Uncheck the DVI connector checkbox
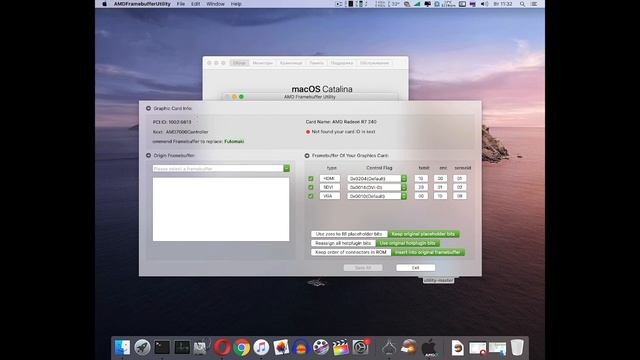 point(311,187)
